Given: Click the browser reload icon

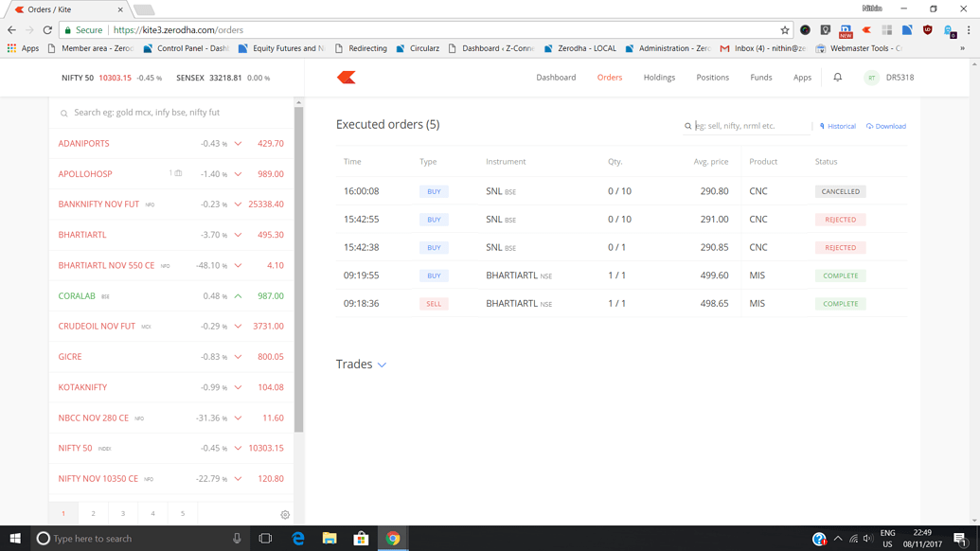Looking at the screenshot, I should tap(46, 29).
